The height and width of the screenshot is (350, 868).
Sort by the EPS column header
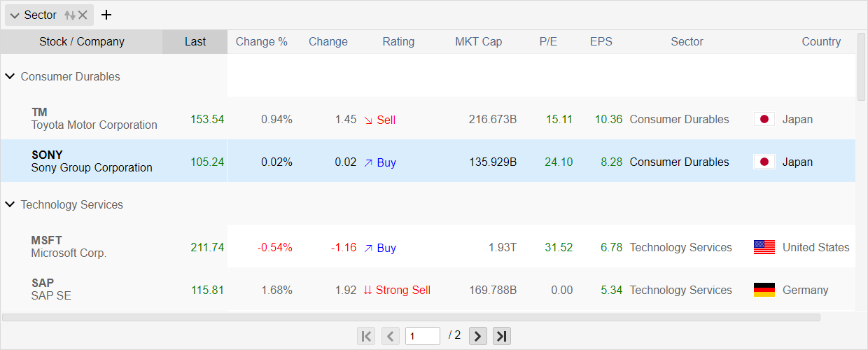pyautogui.click(x=601, y=41)
